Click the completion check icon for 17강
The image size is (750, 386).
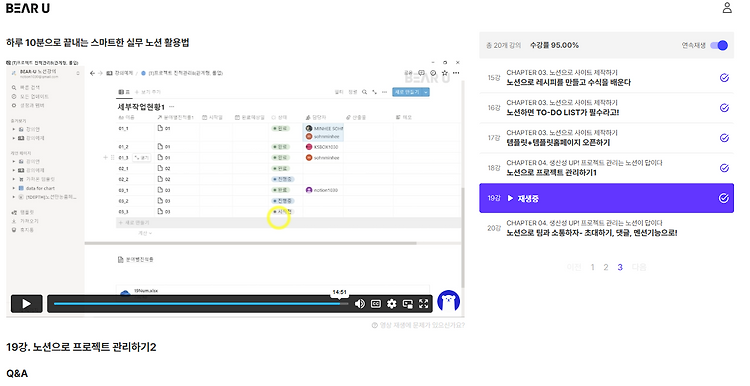724,138
